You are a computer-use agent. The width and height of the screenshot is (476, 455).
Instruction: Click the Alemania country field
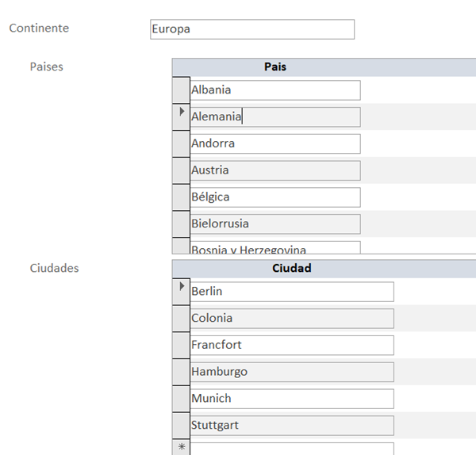click(x=274, y=117)
